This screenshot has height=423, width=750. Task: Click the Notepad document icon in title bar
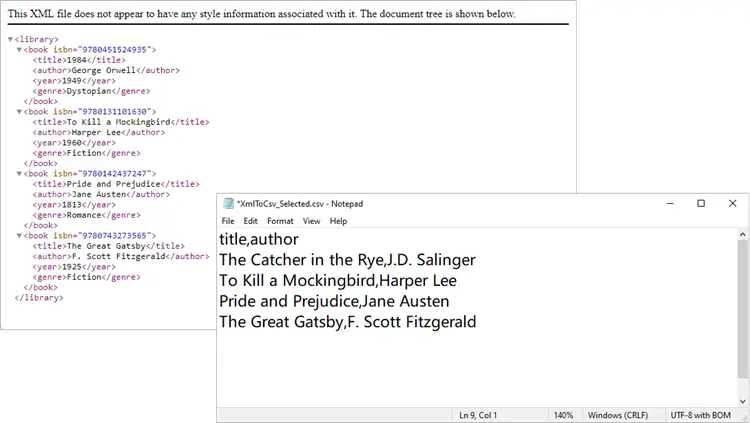click(x=228, y=204)
